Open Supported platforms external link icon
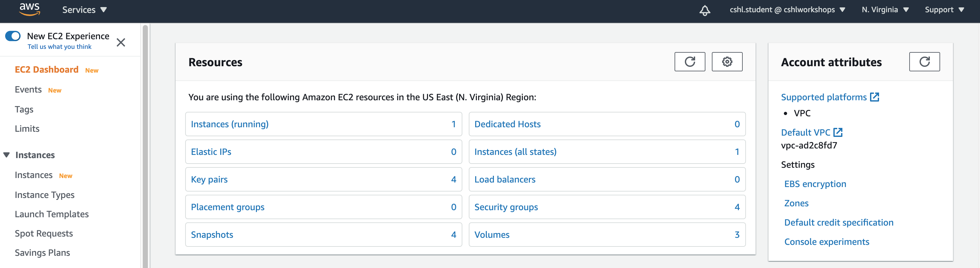 [x=875, y=97]
